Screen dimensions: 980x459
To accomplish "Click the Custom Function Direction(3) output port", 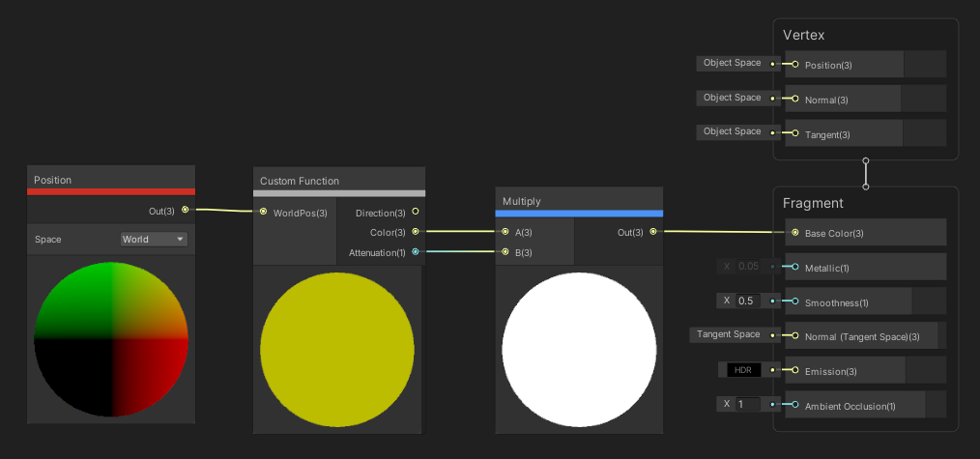I will [416, 212].
